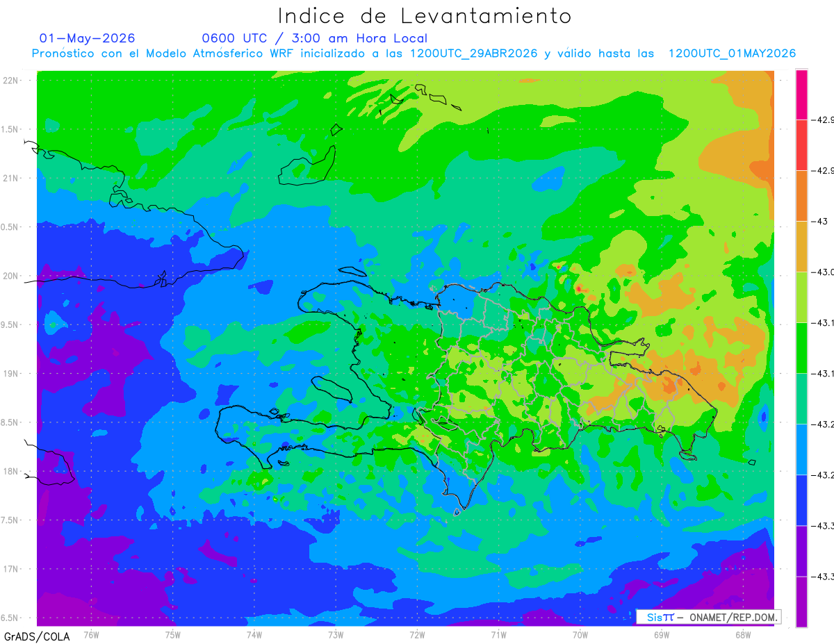Image resolution: width=834 pixels, height=644 pixels.
Task: Open the ONAMET/REP.DOM. logo box
Action: tap(708, 617)
